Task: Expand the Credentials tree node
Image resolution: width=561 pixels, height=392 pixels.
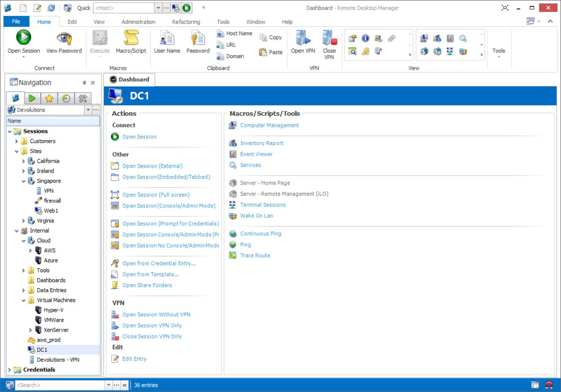Action: (x=9, y=369)
